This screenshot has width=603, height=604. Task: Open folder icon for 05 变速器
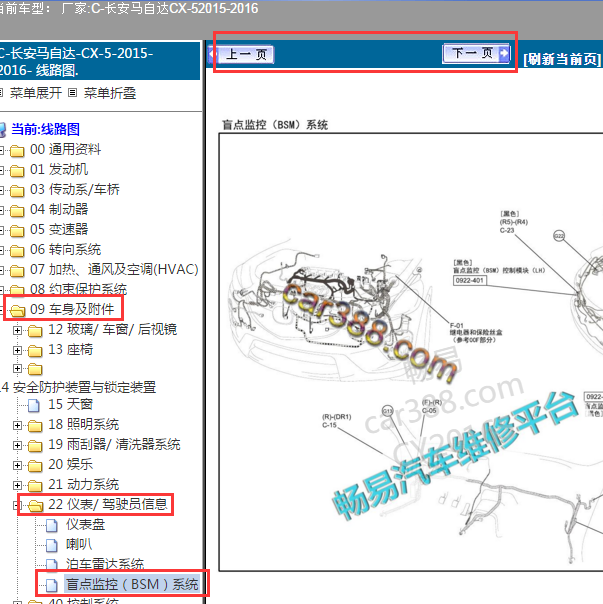[x=17, y=230]
